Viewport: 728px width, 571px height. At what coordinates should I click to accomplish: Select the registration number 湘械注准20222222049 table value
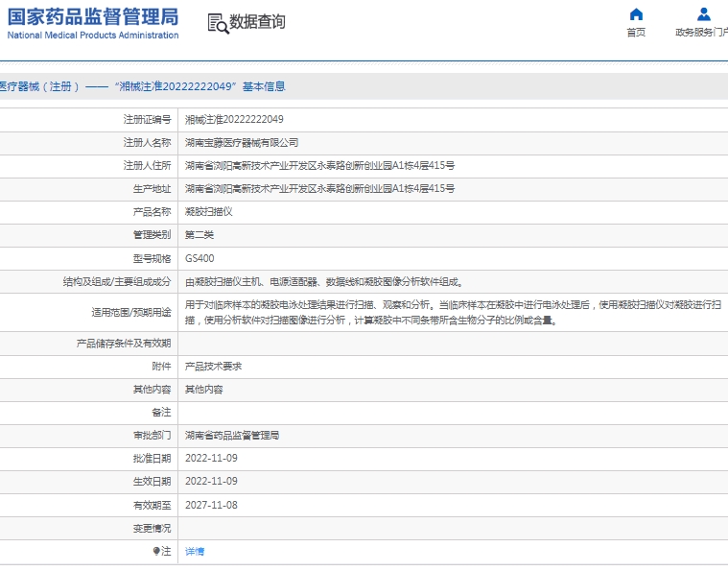[234, 119]
